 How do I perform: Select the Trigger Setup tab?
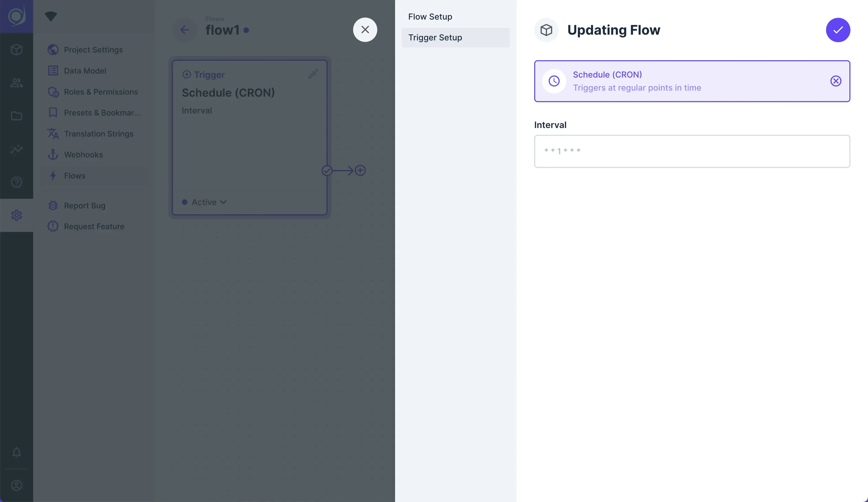[x=435, y=38]
